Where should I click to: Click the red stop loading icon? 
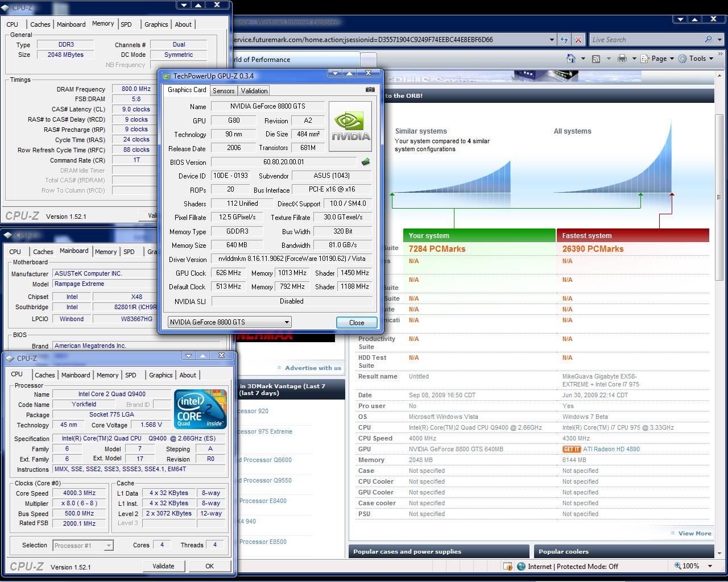pyautogui.click(x=578, y=39)
